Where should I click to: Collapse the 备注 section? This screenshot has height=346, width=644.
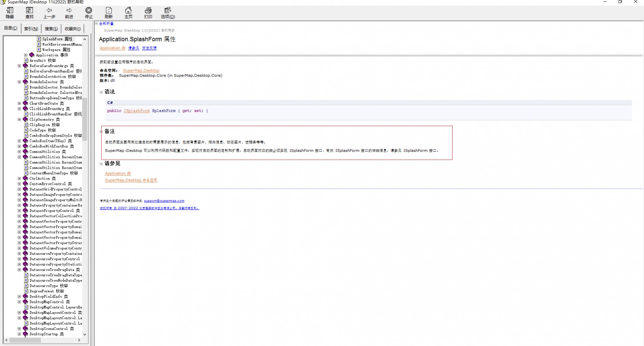tap(101, 131)
